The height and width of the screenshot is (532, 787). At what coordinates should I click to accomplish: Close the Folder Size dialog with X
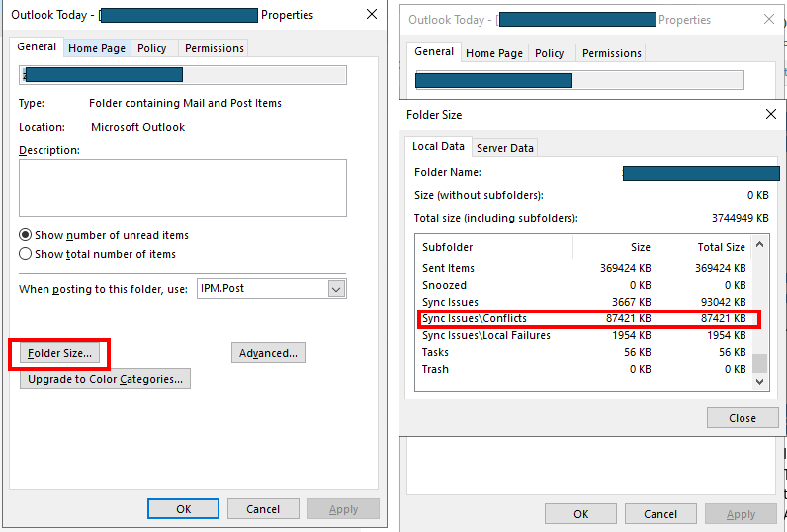coord(771,114)
